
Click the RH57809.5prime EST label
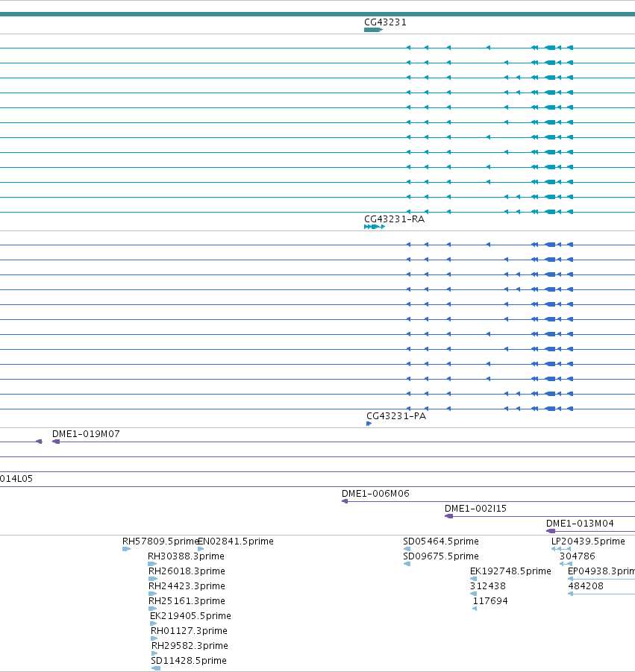[x=160, y=541]
